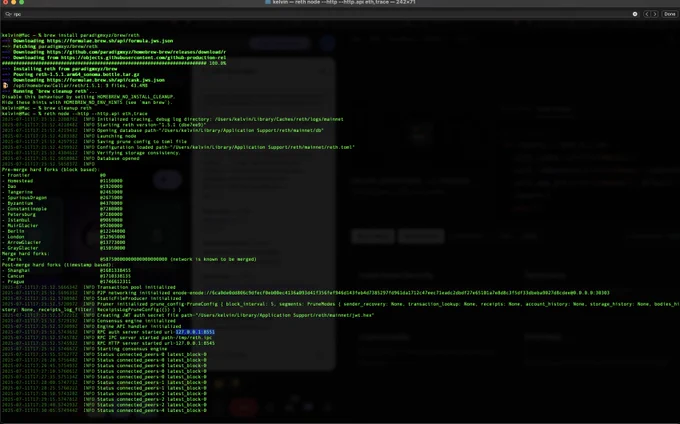Click the highlighted 127.0.0.1:8551 search match

click(195, 332)
